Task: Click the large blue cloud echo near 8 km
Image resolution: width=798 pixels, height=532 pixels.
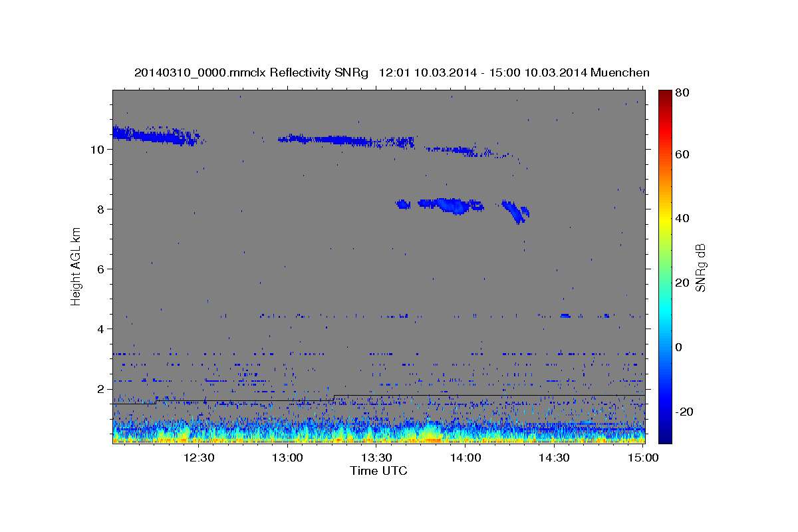Action: [x=450, y=205]
